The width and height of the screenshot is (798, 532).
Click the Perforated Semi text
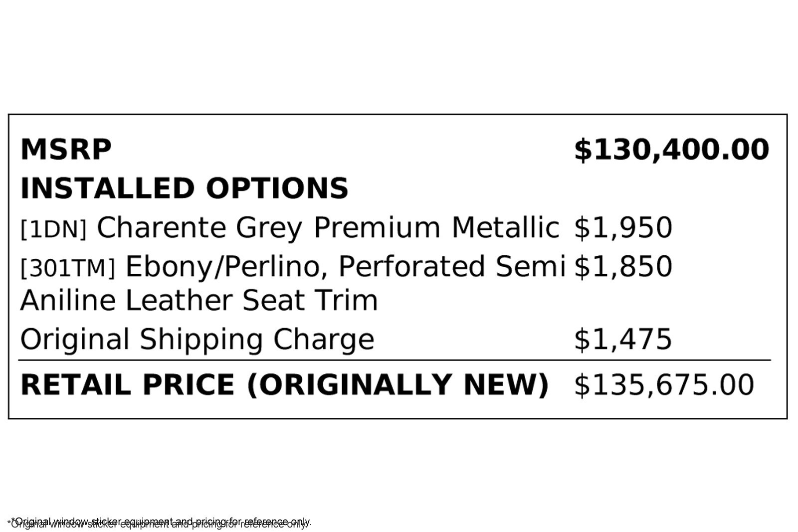click(x=451, y=266)
